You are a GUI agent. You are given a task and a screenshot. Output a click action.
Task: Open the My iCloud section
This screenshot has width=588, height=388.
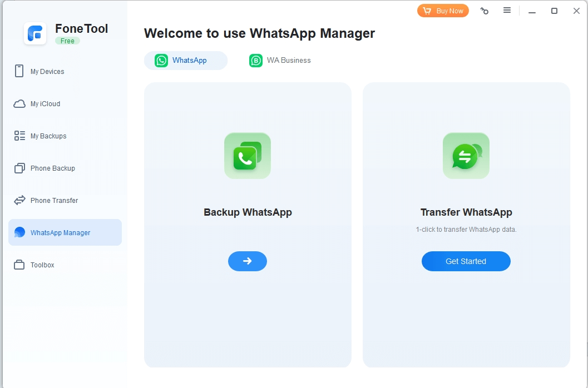click(x=45, y=104)
